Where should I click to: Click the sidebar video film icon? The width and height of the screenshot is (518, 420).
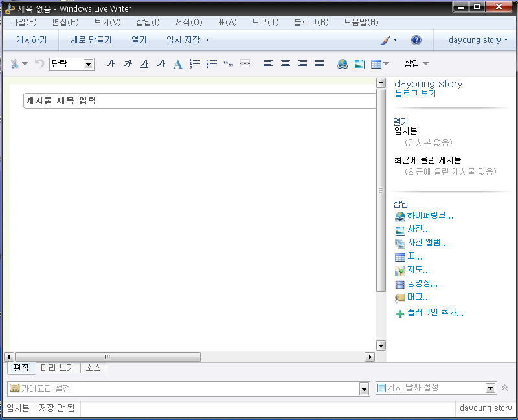pos(400,284)
